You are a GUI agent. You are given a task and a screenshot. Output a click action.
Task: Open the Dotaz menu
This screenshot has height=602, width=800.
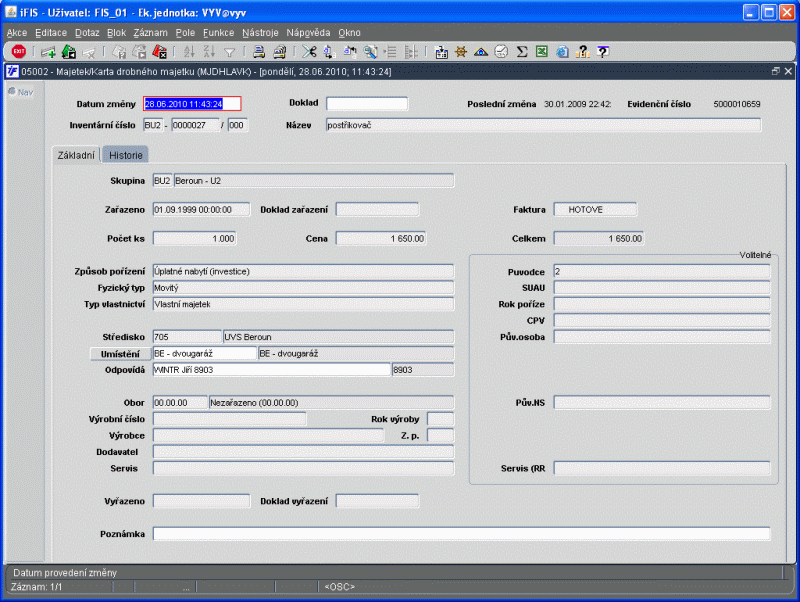pyautogui.click(x=87, y=33)
